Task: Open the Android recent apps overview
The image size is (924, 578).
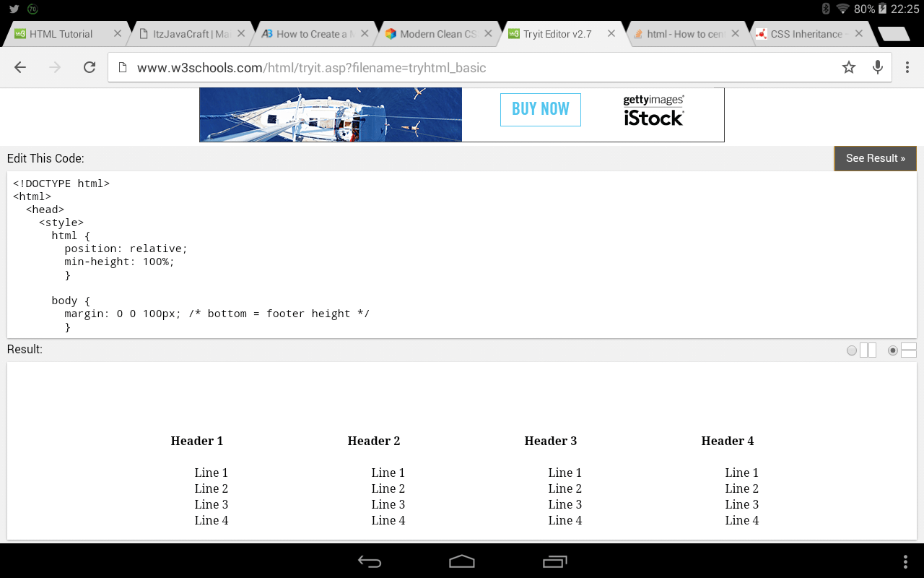Action: pos(554,561)
